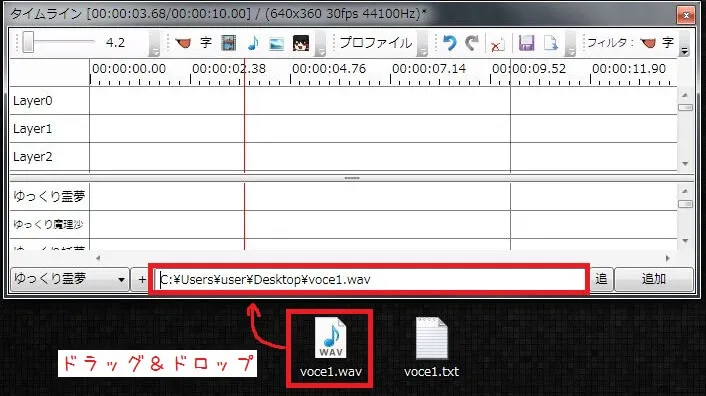This screenshot has width=706, height=396.
Task: Select the Layer0 track header
Action: pyautogui.click(x=50, y=101)
